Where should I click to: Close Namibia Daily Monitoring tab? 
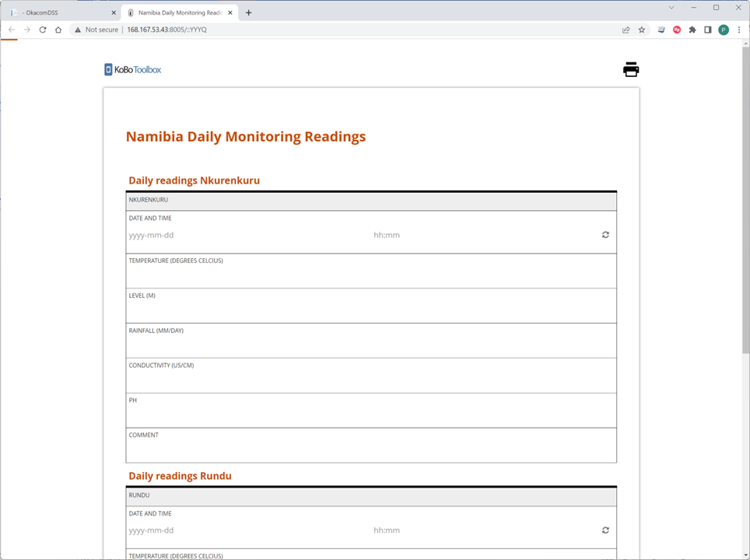[230, 13]
